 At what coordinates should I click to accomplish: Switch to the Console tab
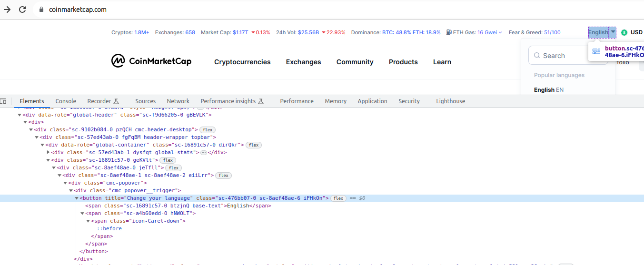coord(66,101)
